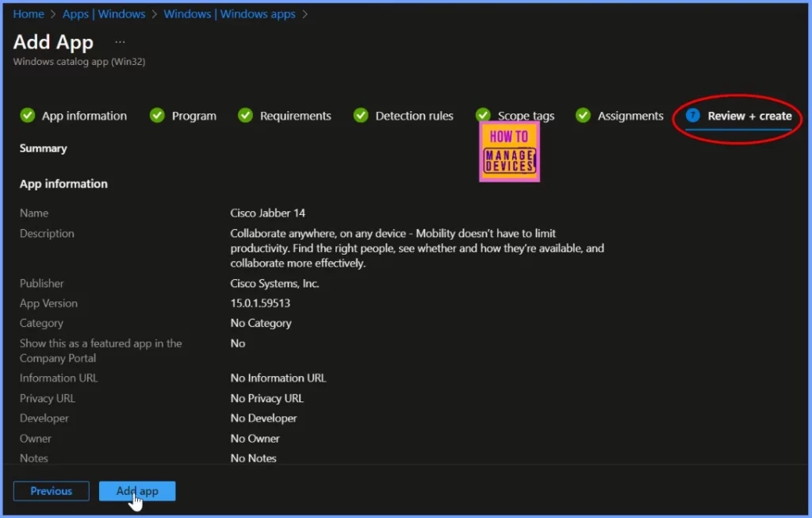Image resolution: width=812 pixels, height=518 pixels.
Task: Click the 'Publisher' field label
Action: pos(41,283)
